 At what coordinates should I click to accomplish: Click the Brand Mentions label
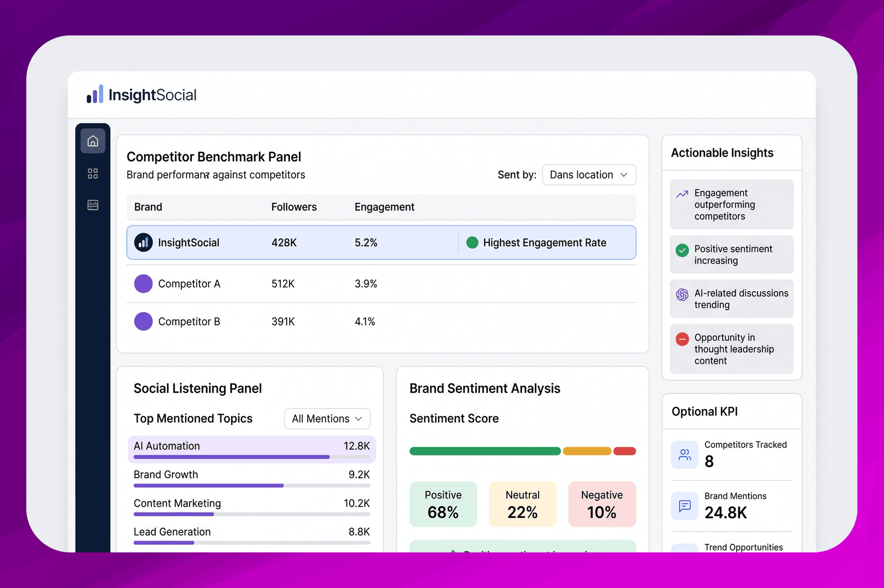click(735, 496)
